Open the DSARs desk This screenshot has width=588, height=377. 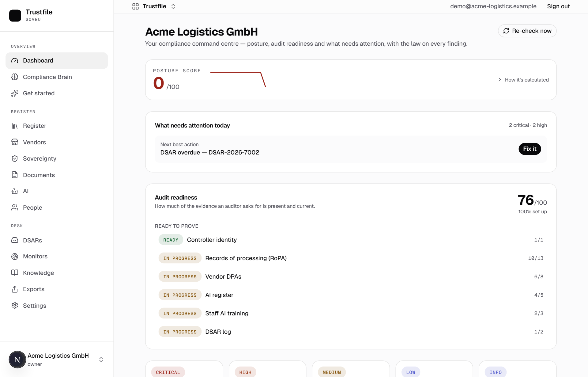coord(57,240)
